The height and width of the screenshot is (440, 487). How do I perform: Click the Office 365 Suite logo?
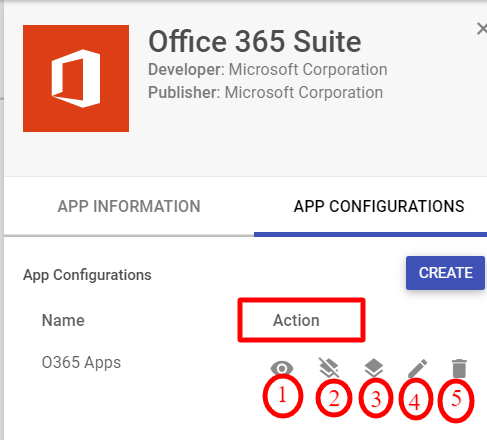[76, 78]
